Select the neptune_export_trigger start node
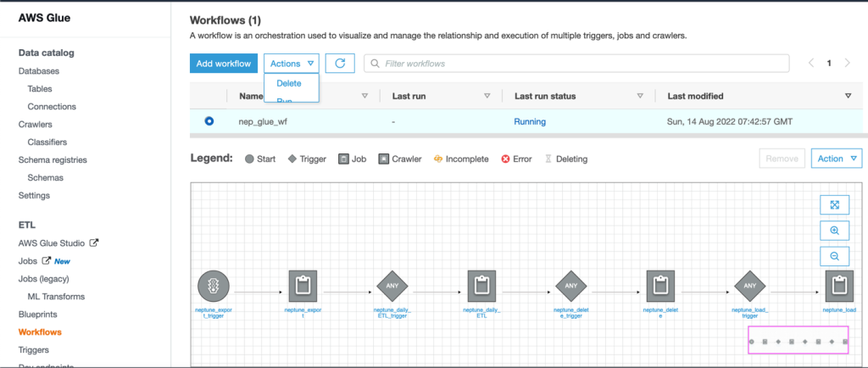868x368 pixels. click(x=213, y=286)
